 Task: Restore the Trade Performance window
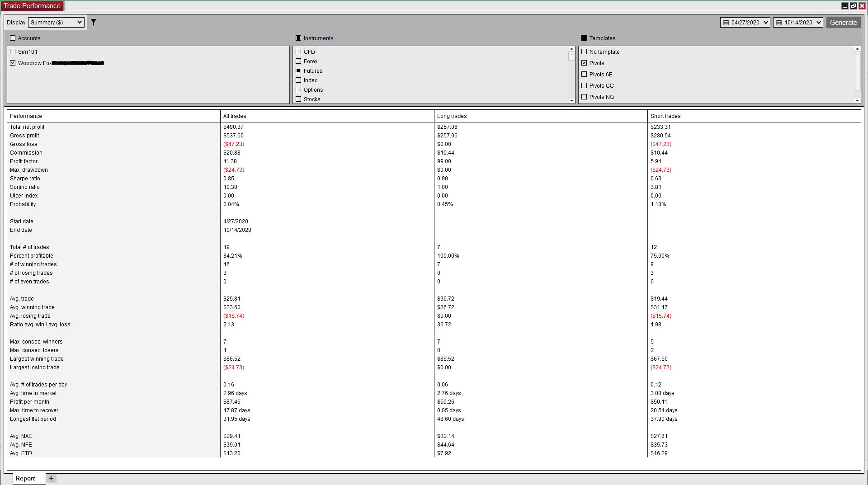click(853, 6)
